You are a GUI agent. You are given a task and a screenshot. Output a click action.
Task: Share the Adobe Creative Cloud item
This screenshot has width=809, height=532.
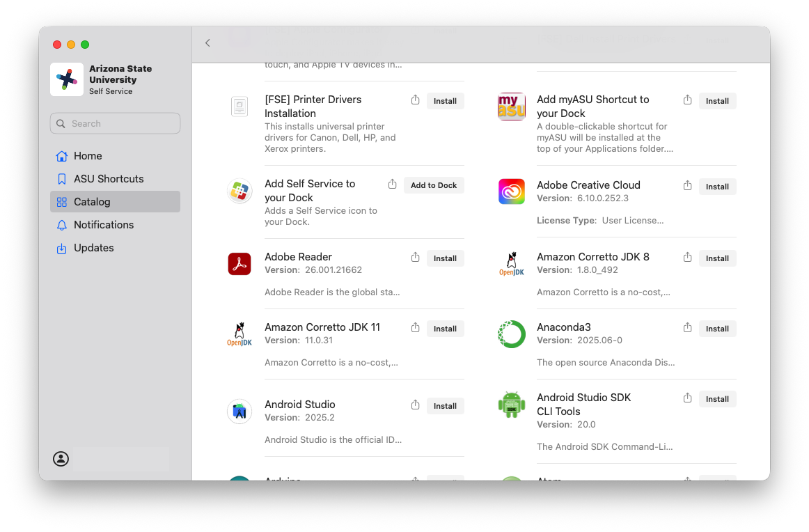click(x=687, y=186)
